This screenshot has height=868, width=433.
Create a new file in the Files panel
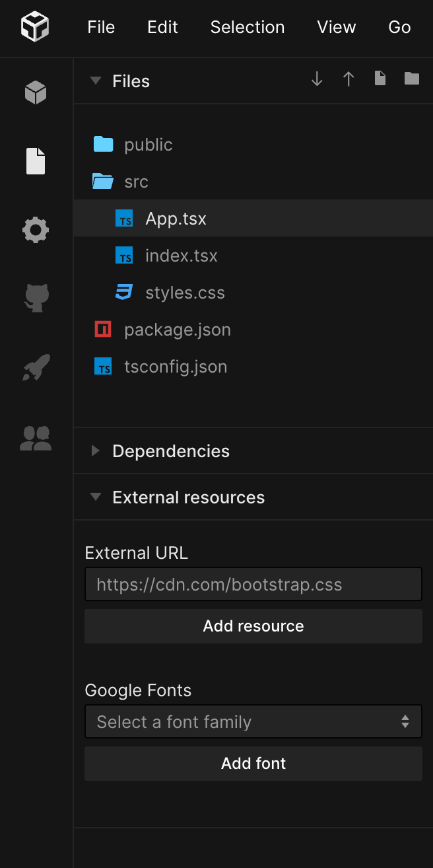coord(380,78)
